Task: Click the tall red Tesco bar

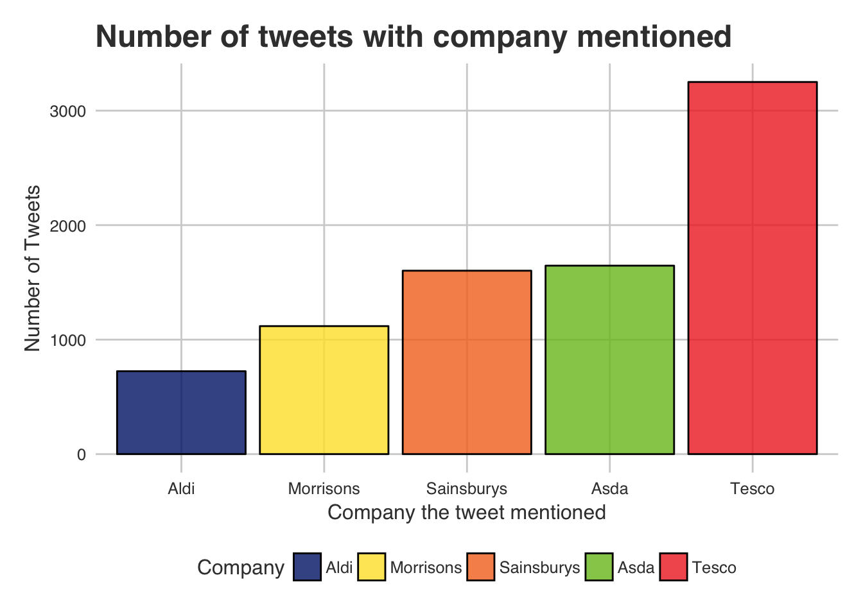Action: point(752,268)
